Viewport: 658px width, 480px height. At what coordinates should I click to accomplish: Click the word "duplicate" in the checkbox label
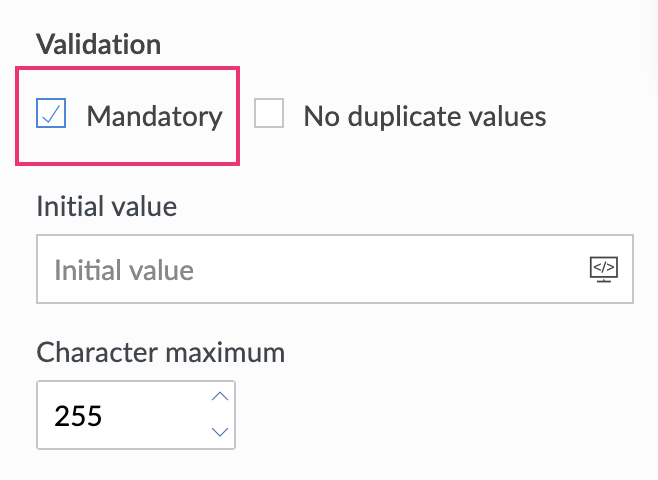pyautogui.click(x=408, y=116)
